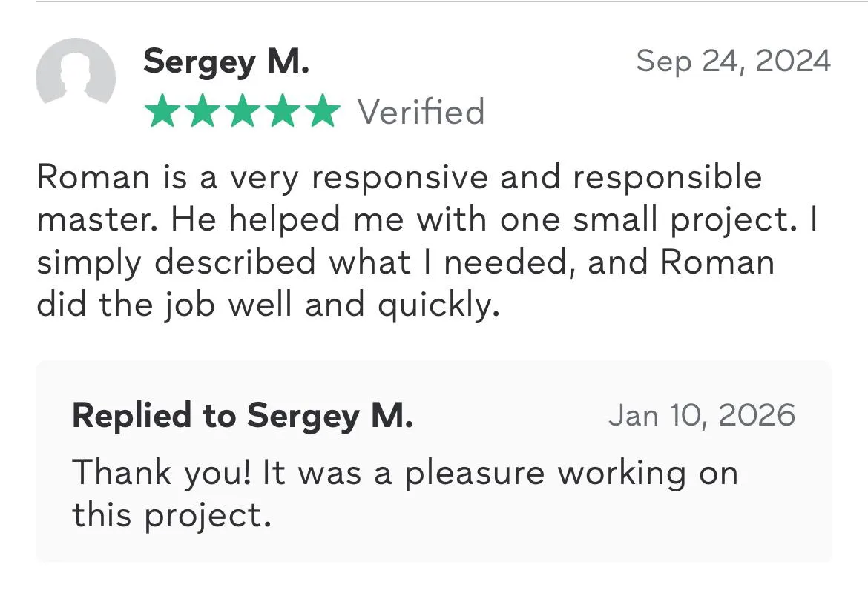
Task: Click the words 'this project.' ending the reply
Action: (171, 514)
